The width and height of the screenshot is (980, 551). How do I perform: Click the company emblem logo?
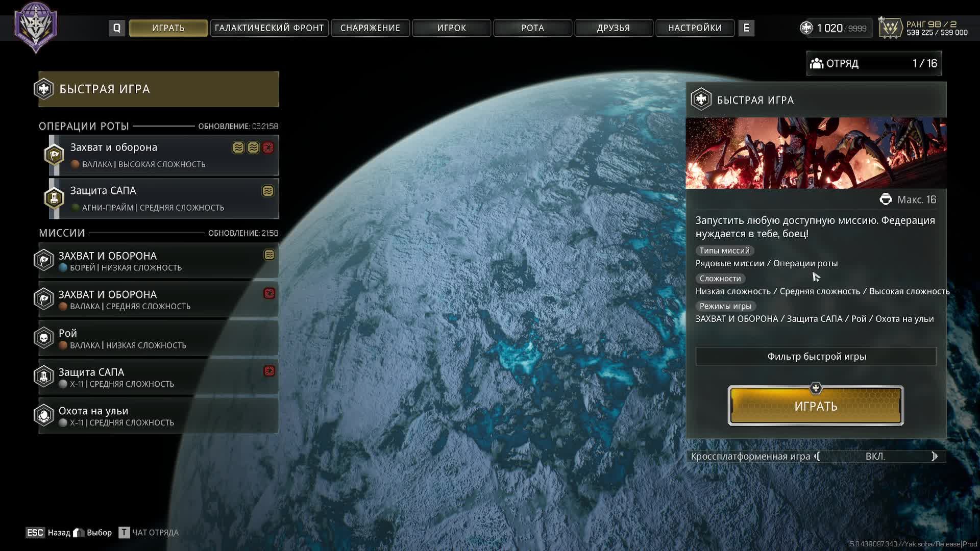pyautogui.click(x=36, y=28)
